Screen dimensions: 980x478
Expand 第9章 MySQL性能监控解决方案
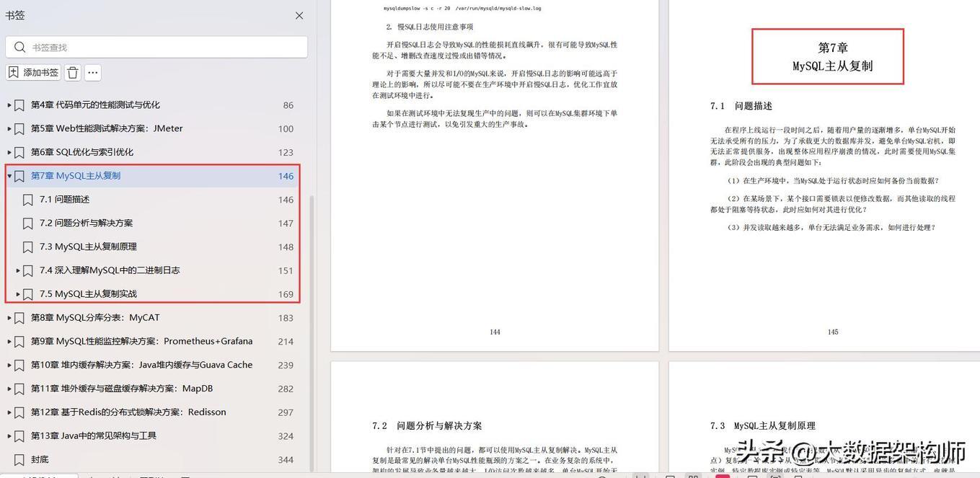tap(9, 342)
